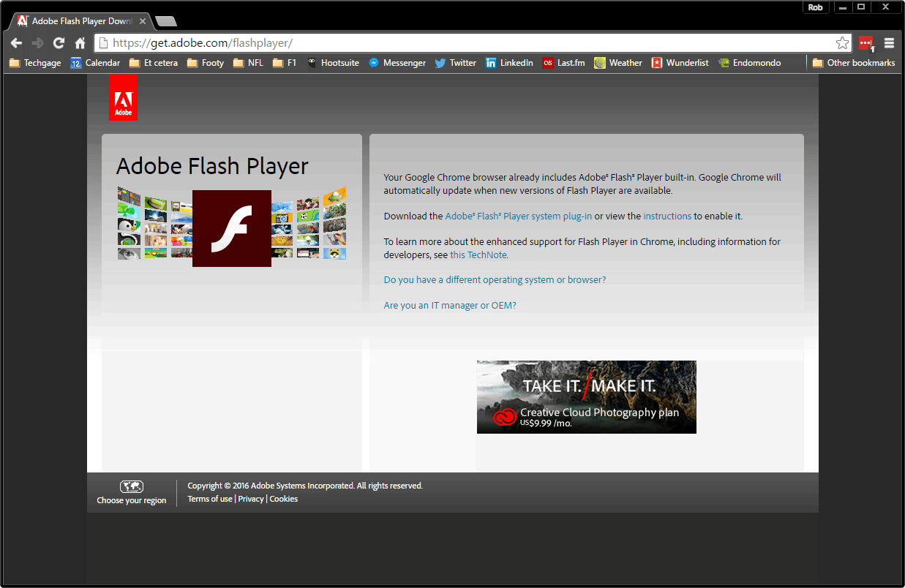Open Adobe Flash Player system plug-in link
The image size is (905, 588).
(x=519, y=216)
